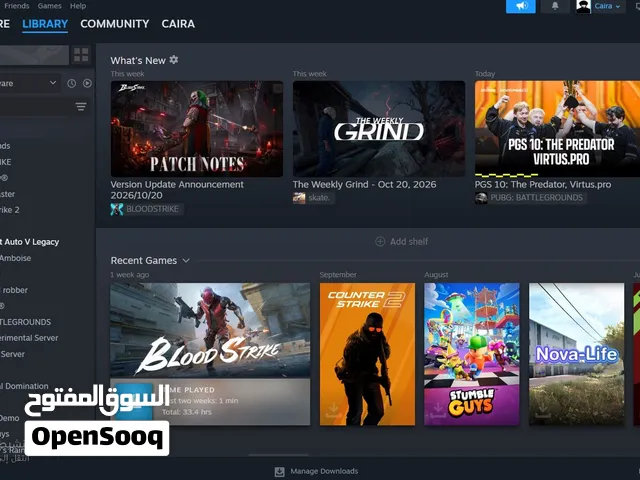Open the CAIRA profile tab
Viewport: 640px width, 480px height.
tap(178, 24)
